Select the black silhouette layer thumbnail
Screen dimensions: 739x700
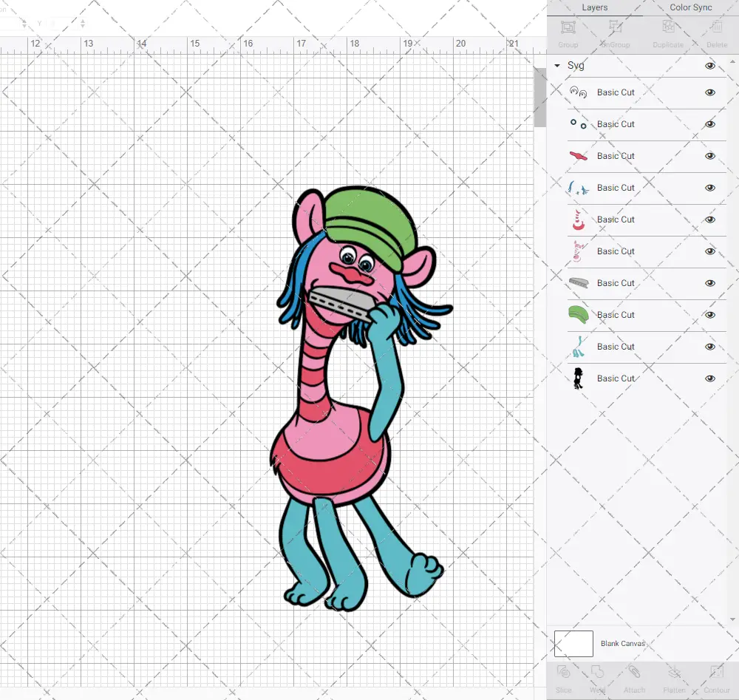pyautogui.click(x=579, y=378)
